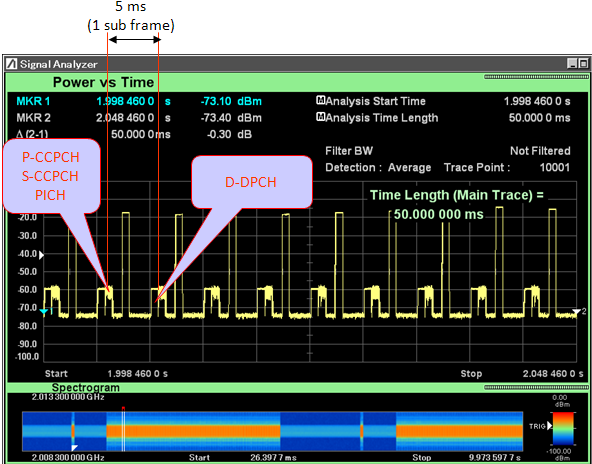The width and height of the screenshot is (592, 464).
Task: Click the M icon beside Analysis Start Time
Action: (320, 101)
